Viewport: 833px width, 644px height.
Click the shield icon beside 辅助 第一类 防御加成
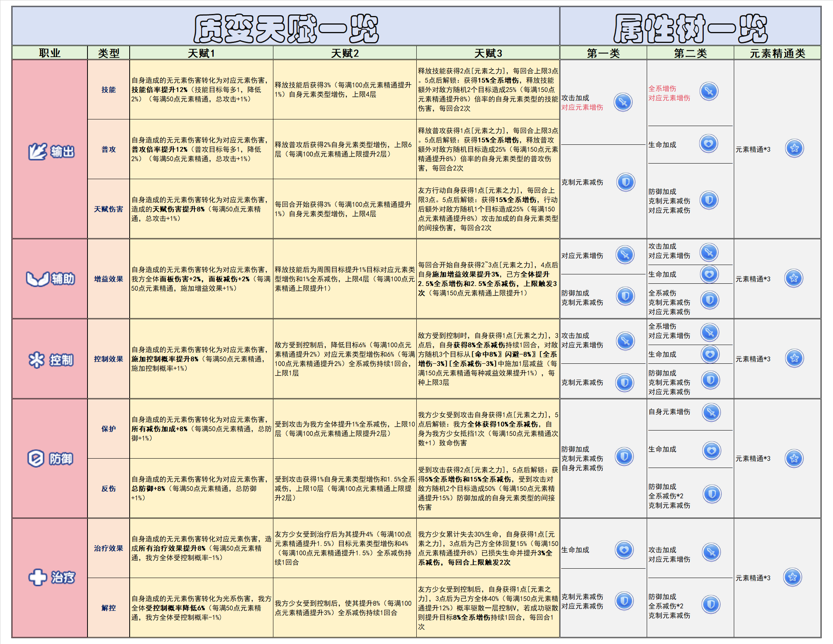[625, 296]
